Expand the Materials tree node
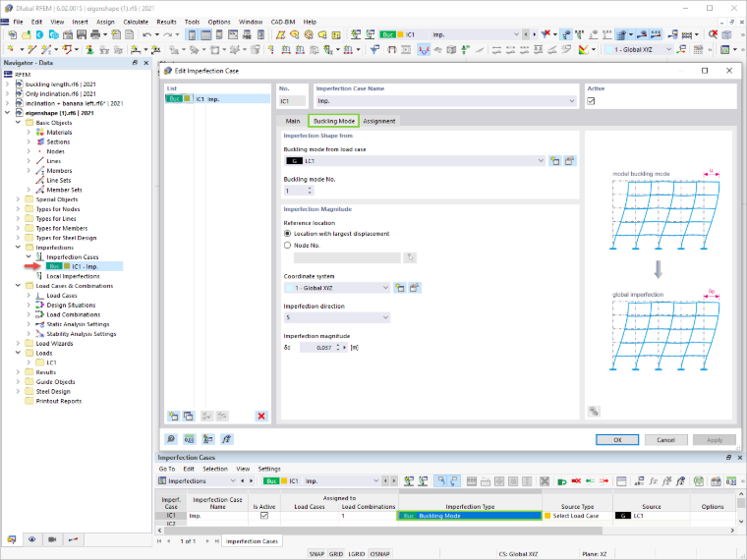The width and height of the screenshot is (747, 560). pos(29,133)
